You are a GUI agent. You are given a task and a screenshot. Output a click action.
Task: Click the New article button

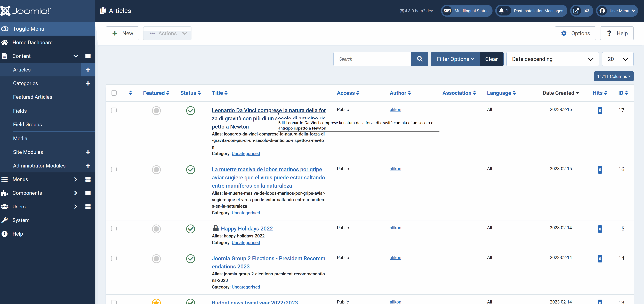point(122,33)
